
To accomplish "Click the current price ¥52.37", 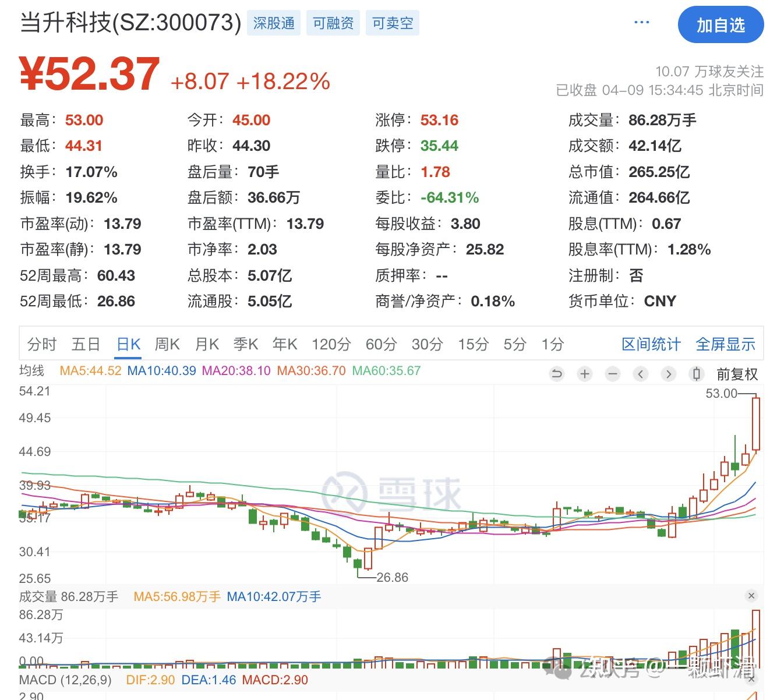I will (x=90, y=74).
